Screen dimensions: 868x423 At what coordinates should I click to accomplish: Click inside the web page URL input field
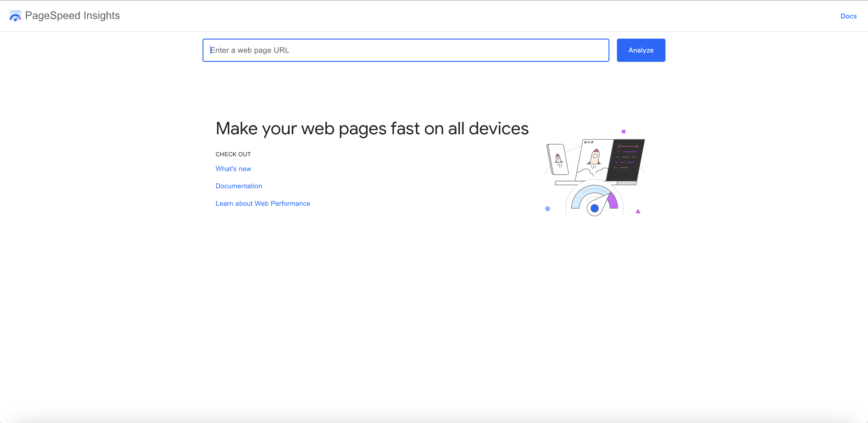(x=404, y=50)
